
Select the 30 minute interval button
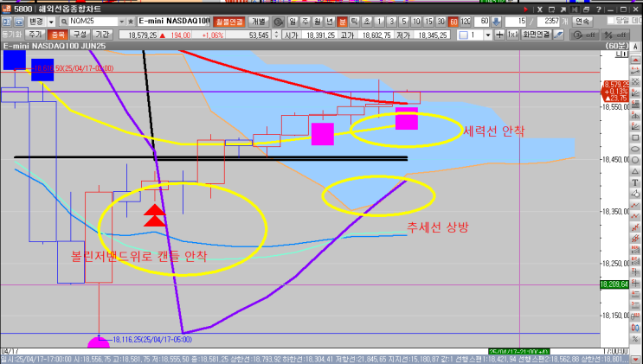pos(440,22)
